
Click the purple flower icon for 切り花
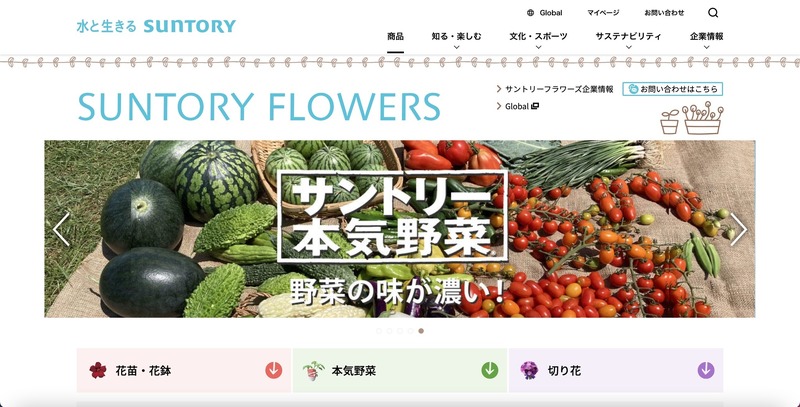[x=529, y=370]
